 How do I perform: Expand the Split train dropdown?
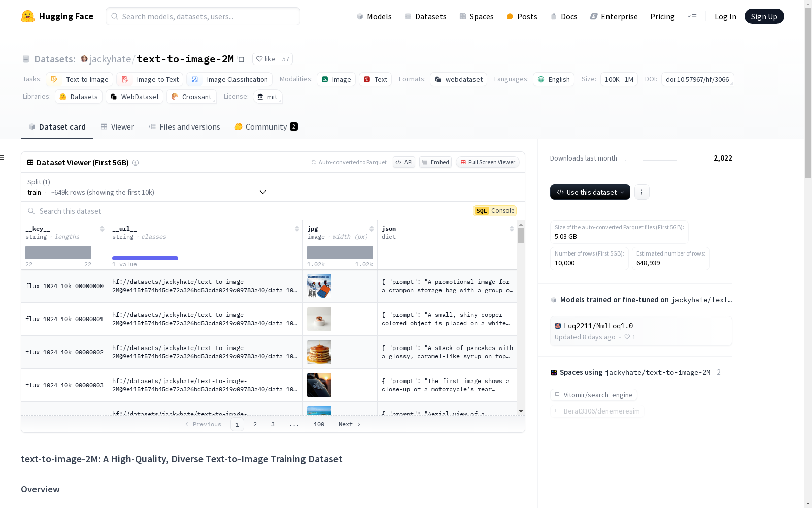[x=147, y=187]
